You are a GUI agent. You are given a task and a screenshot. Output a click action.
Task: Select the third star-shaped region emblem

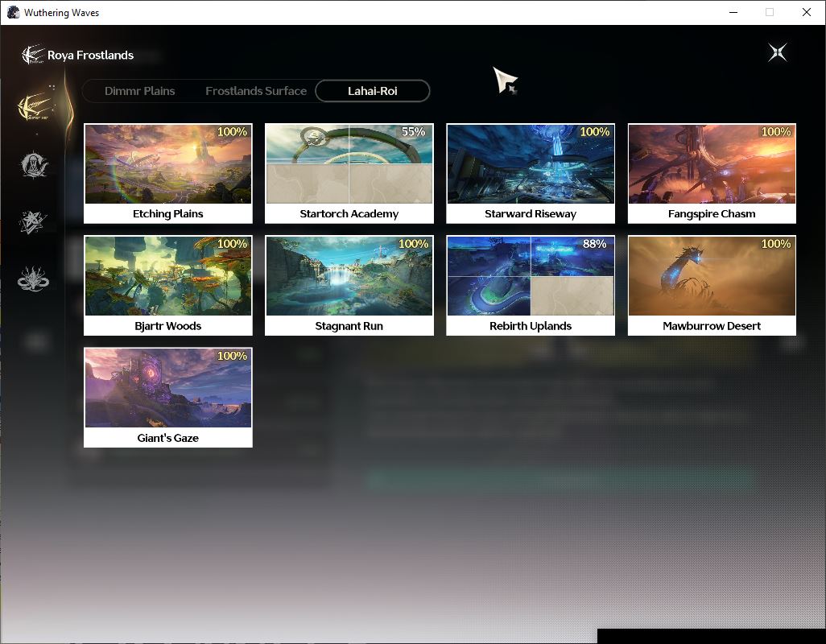coord(33,221)
